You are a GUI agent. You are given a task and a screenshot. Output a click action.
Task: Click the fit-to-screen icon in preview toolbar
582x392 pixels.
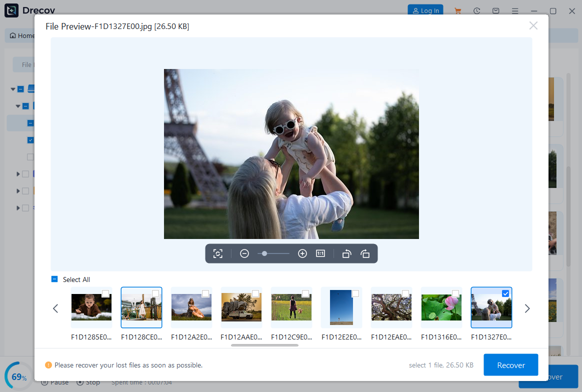[x=217, y=253]
